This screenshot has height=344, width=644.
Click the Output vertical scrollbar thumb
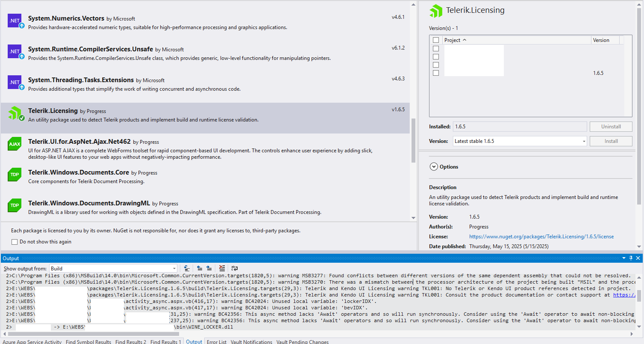coord(639,295)
